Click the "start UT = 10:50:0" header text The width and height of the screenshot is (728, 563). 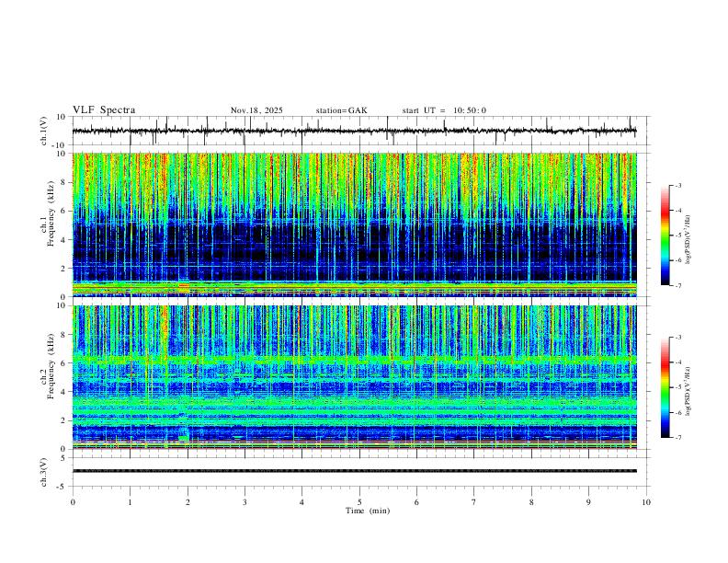(x=444, y=110)
